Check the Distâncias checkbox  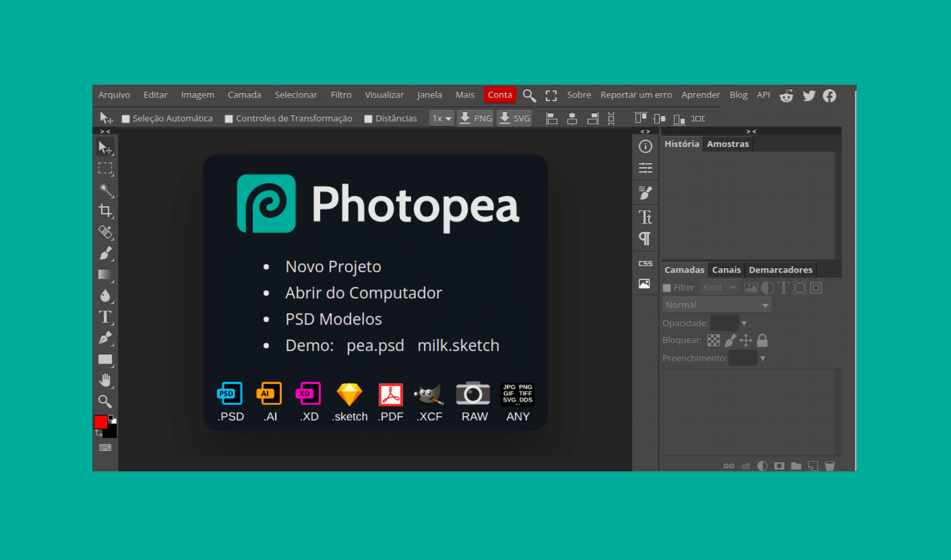(369, 119)
